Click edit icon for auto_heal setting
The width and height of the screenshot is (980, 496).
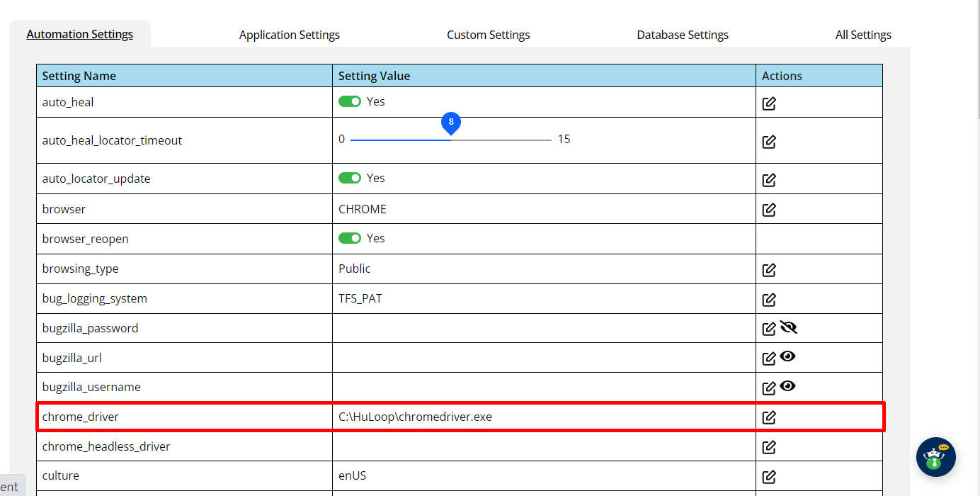click(769, 103)
